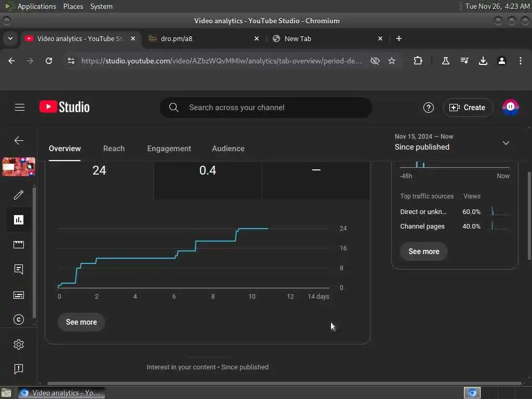
Task: Click the Video analytics taskbar window button
Action: pyautogui.click(x=61, y=393)
